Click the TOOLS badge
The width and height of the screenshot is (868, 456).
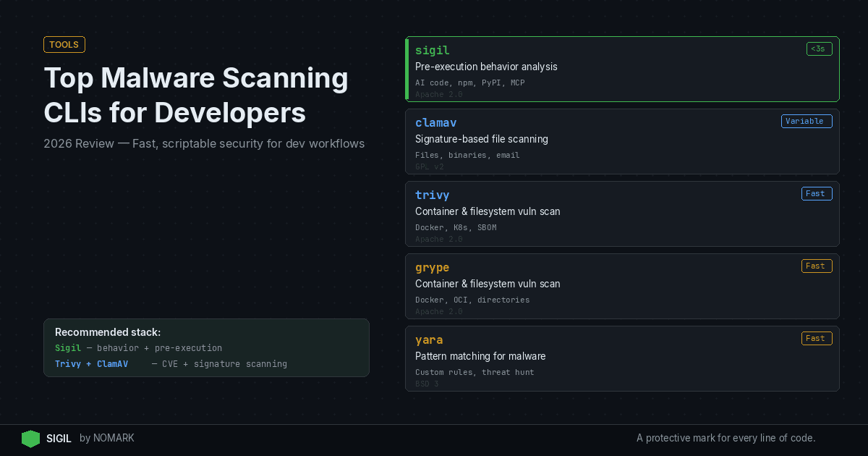point(64,44)
